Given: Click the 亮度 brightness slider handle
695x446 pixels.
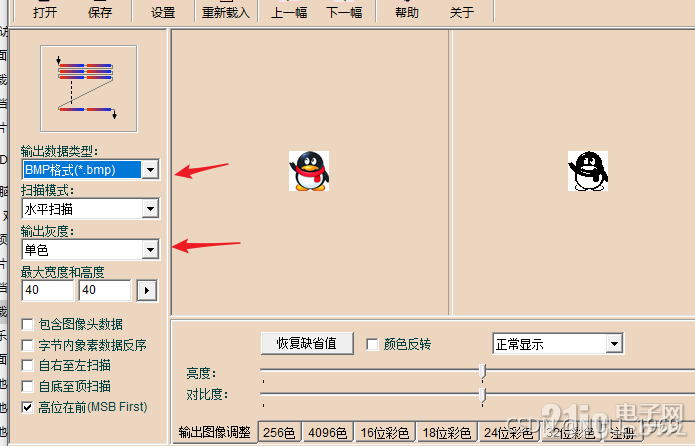Looking at the screenshot, I should [x=482, y=372].
